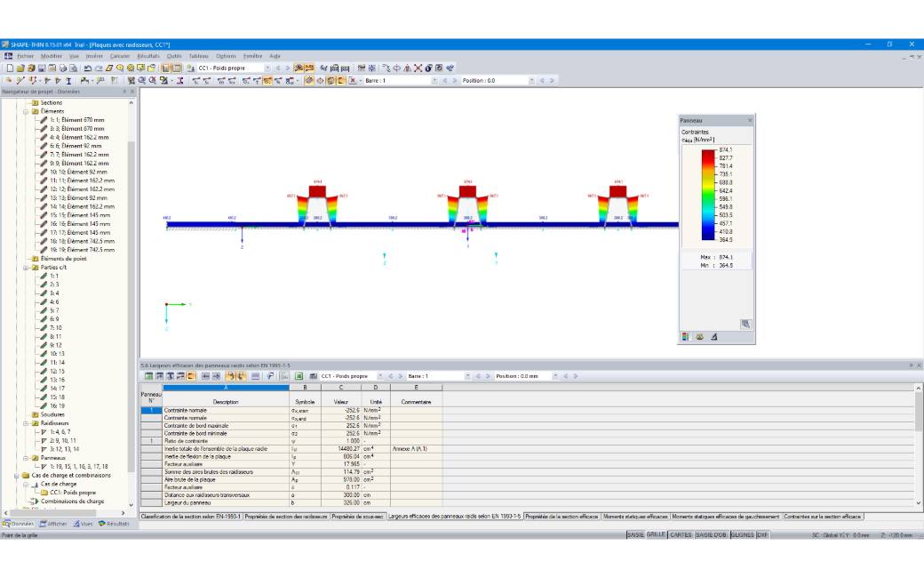Screen dimensions: 924x578
Task: Toggle the highlighted table display button in toolbar
Action: pos(176,68)
